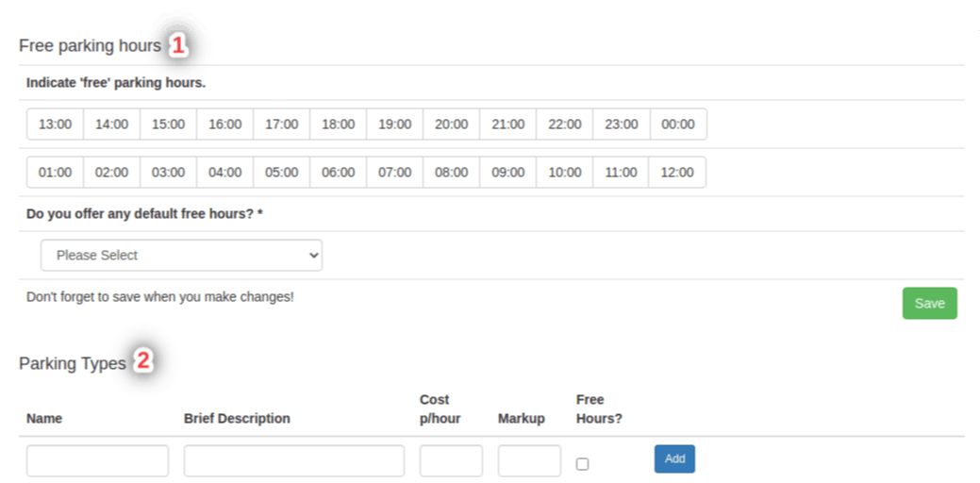Click the Cost p/hour input box
Image resolution: width=980 pixels, height=483 pixels.
tap(451, 461)
